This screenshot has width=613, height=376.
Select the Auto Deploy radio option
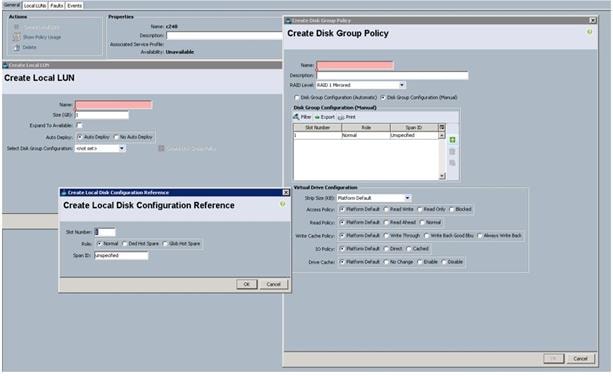[80, 137]
